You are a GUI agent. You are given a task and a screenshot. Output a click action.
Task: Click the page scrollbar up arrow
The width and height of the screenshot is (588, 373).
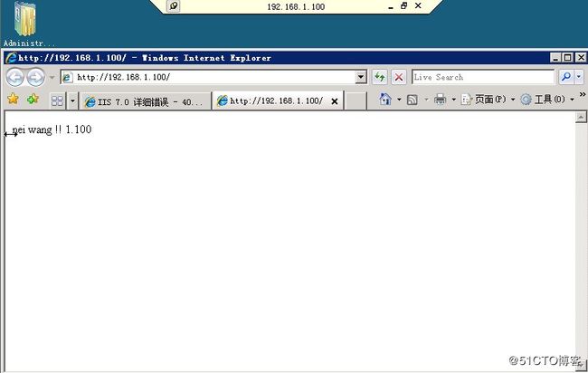point(581,118)
